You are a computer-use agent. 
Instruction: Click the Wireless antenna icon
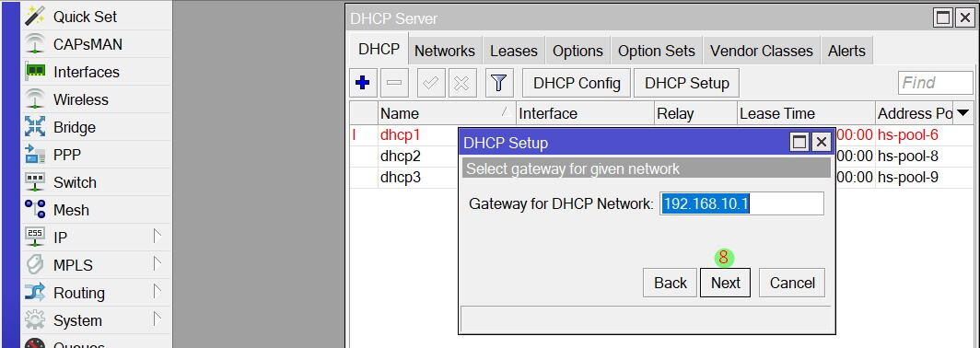[x=35, y=99]
